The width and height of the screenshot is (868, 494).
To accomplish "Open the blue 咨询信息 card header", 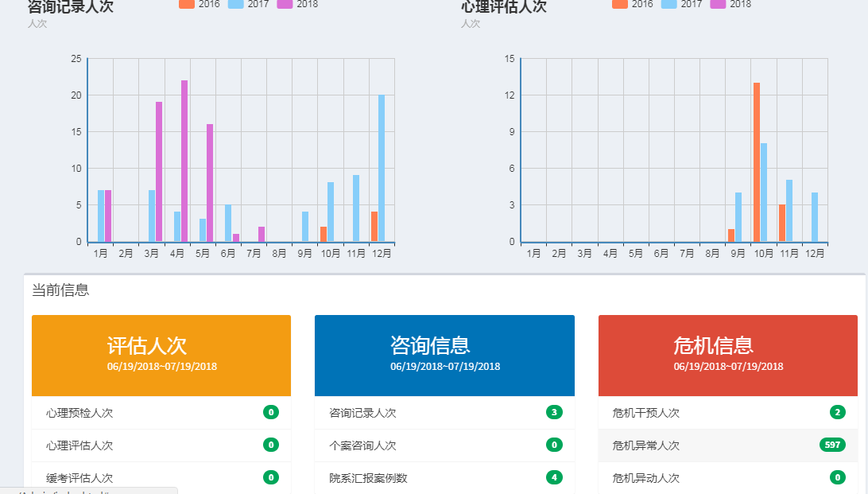I will [444, 355].
